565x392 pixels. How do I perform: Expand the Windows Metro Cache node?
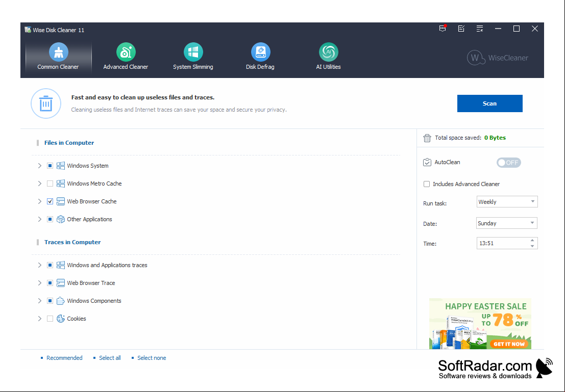(x=40, y=184)
